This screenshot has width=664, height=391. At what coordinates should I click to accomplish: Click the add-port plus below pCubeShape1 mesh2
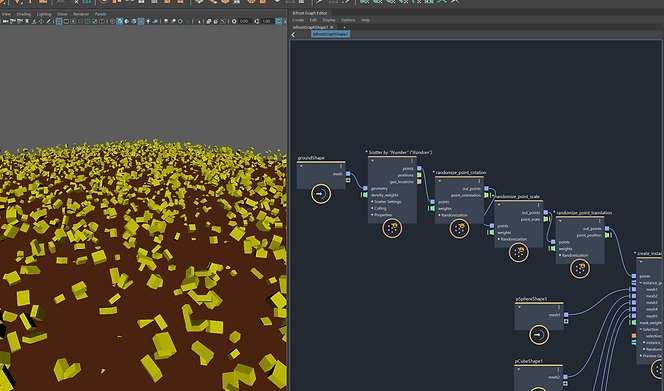pyautogui.click(x=565, y=384)
